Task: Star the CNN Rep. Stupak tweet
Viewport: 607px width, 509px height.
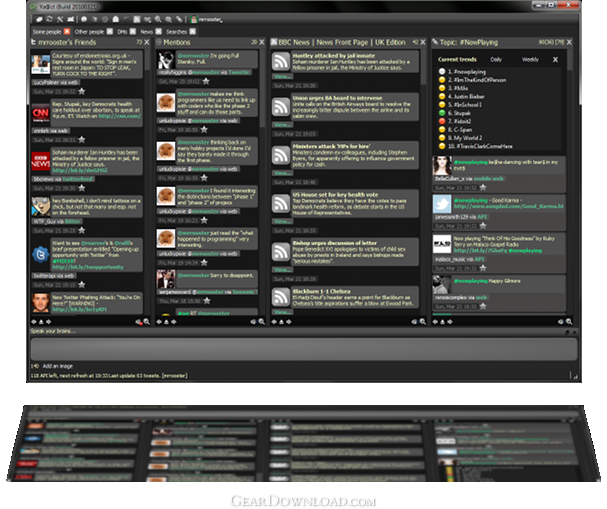Action: click(82, 139)
